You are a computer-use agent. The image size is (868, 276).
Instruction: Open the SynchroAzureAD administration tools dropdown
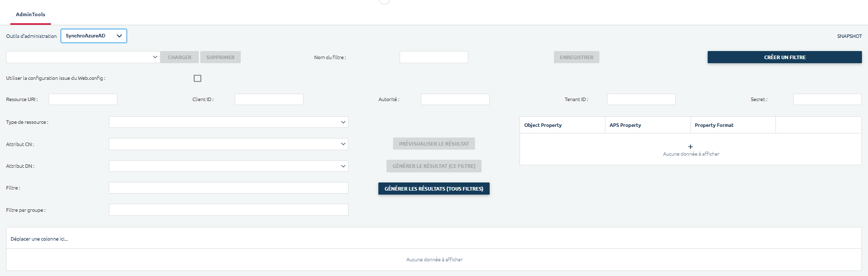(x=94, y=36)
